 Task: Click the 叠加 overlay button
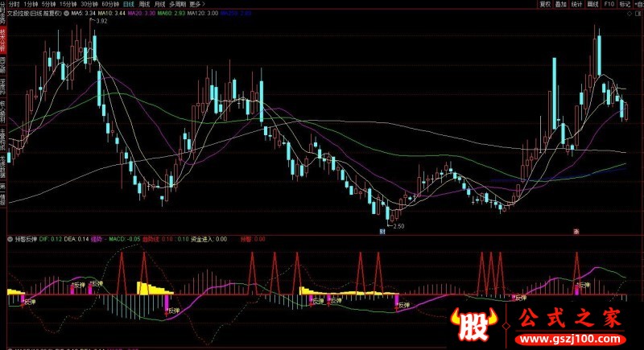point(561,4)
